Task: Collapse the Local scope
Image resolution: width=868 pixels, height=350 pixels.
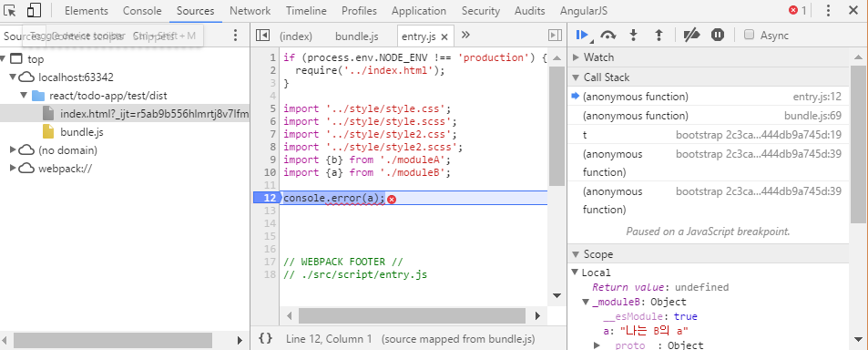Action: (x=576, y=273)
